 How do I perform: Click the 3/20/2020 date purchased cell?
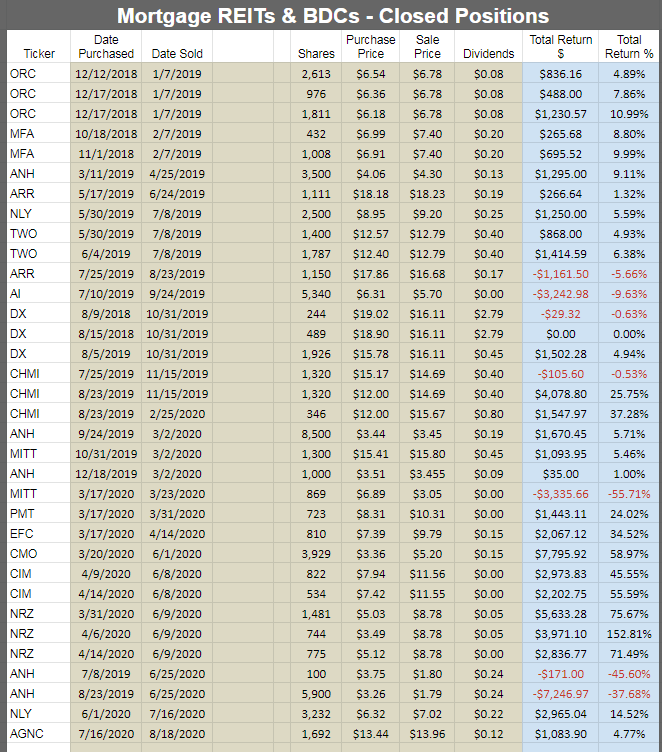106,553
